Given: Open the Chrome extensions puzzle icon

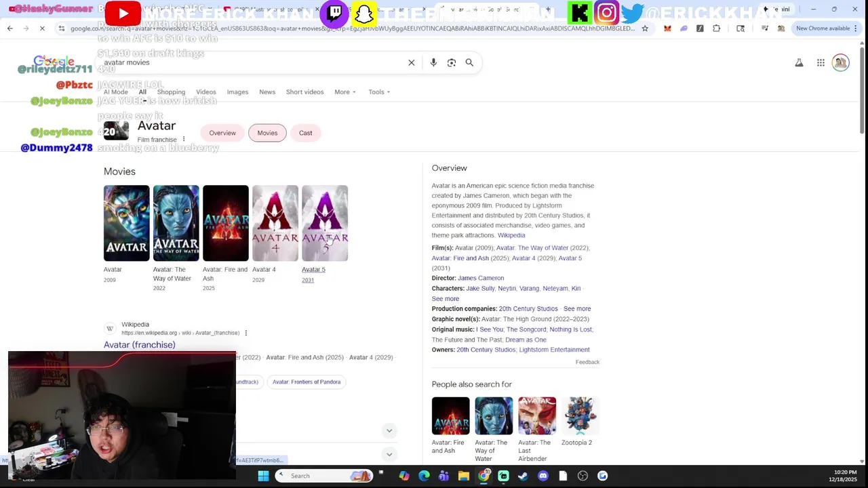Looking at the screenshot, I should point(716,28).
